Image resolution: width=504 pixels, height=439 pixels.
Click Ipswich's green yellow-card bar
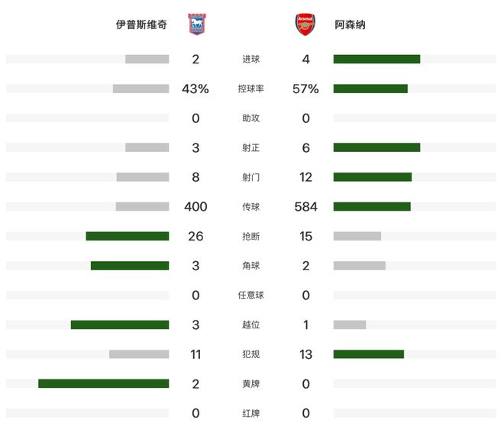[x=104, y=383]
